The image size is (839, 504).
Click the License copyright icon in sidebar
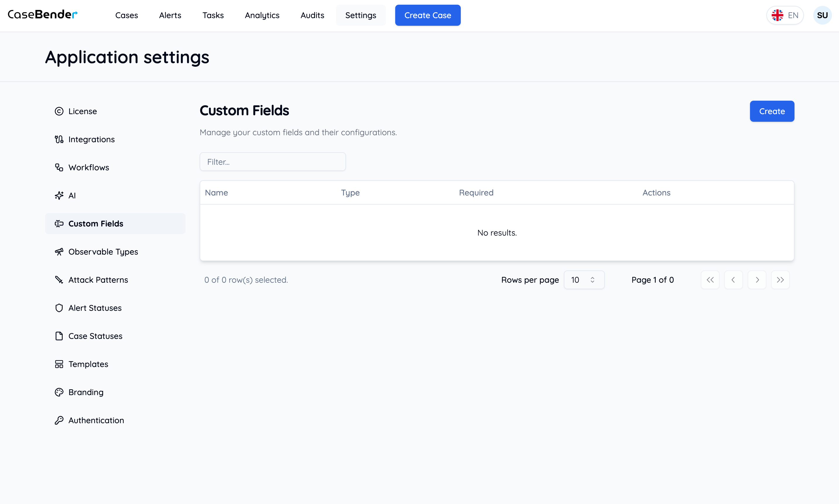(x=59, y=112)
